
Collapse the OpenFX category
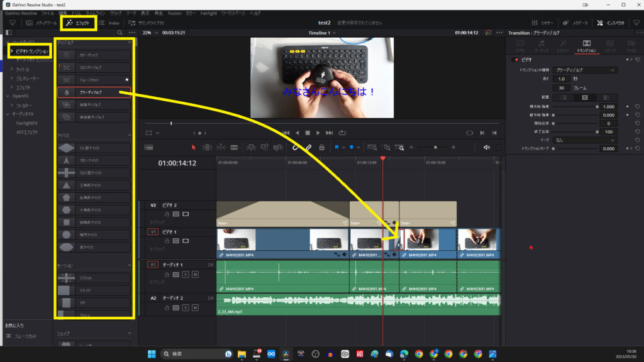[8, 96]
